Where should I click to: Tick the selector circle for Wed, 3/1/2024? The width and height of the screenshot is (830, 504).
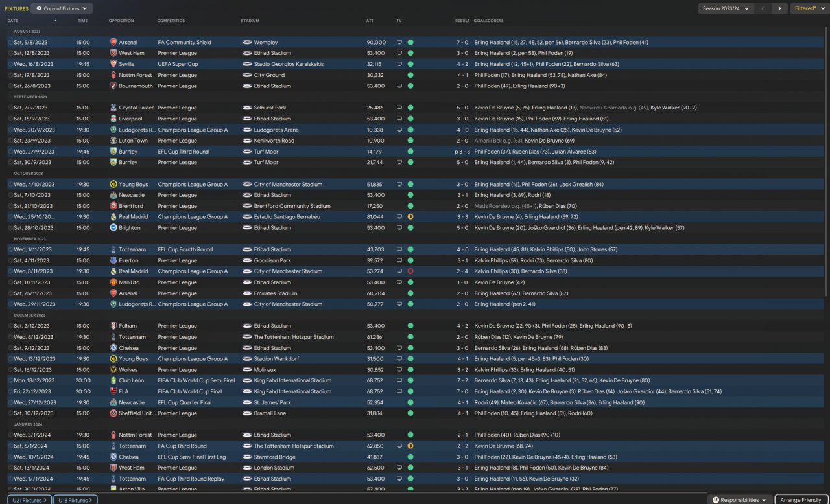[x=10, y=435]
